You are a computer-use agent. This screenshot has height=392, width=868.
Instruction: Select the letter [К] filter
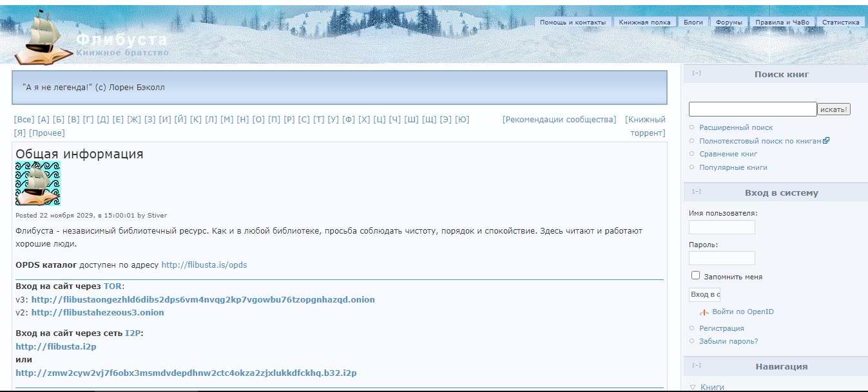point(196,120)
